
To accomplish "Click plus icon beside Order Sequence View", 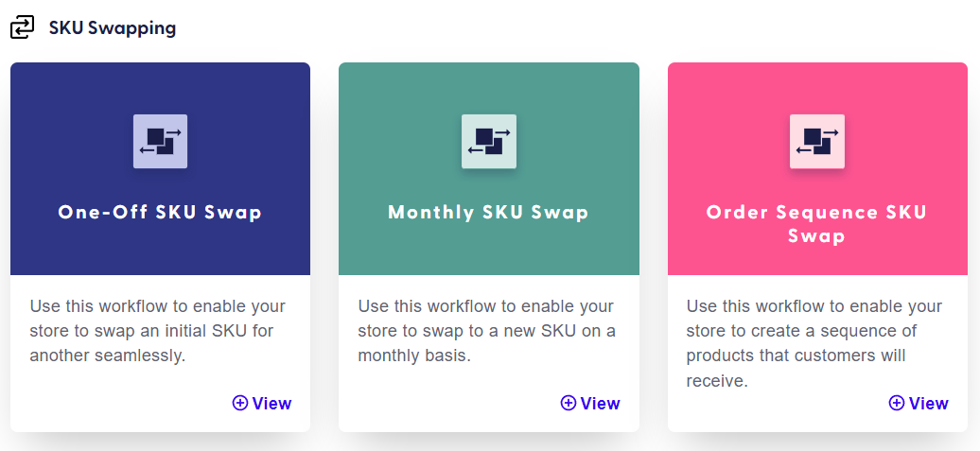I will [896, 403].
